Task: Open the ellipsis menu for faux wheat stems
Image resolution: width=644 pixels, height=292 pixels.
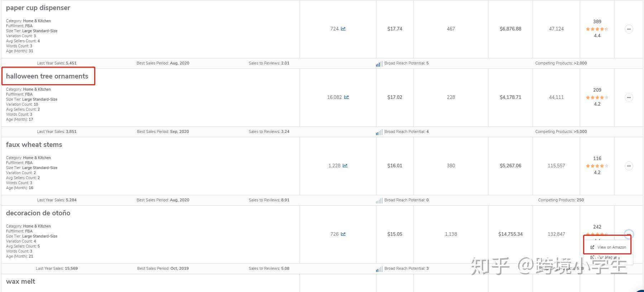Action: [x=629, y=166]
